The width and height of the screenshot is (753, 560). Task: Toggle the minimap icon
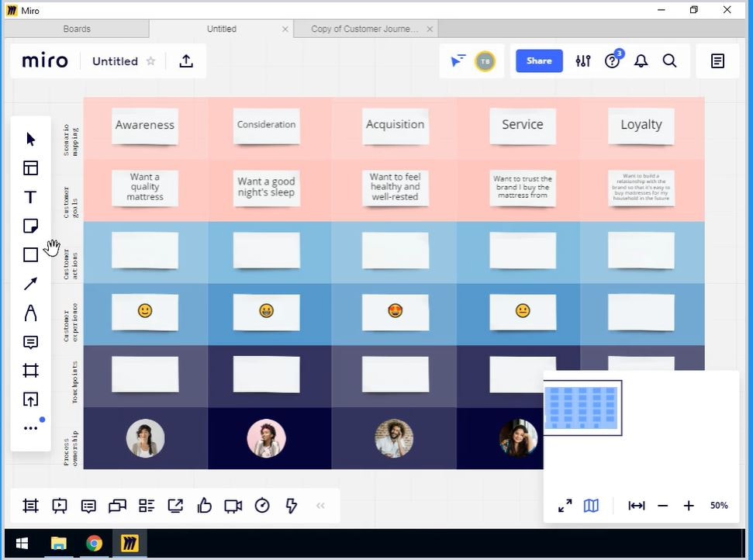click(x=591, y=505)
